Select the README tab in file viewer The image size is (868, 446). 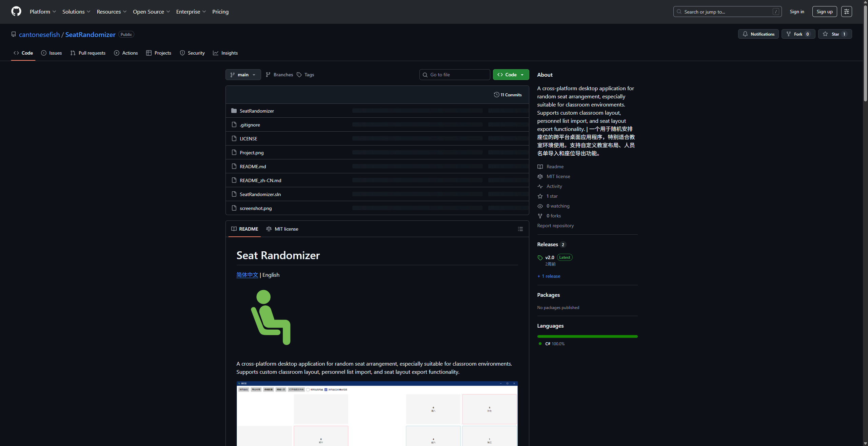coord(244,229)
